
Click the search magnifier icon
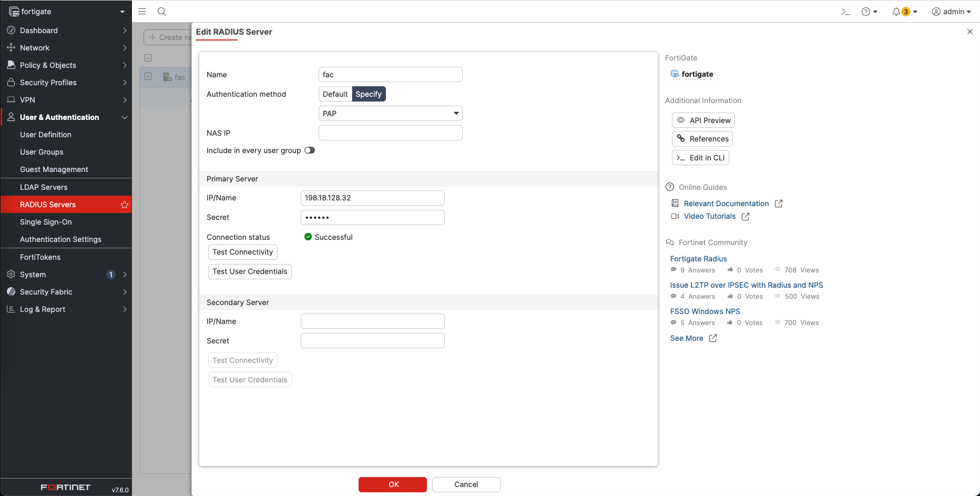[162, 12]
